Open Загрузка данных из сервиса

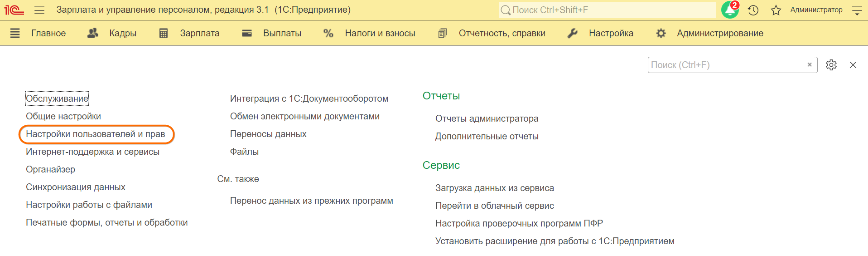click(x=495, y=188)
